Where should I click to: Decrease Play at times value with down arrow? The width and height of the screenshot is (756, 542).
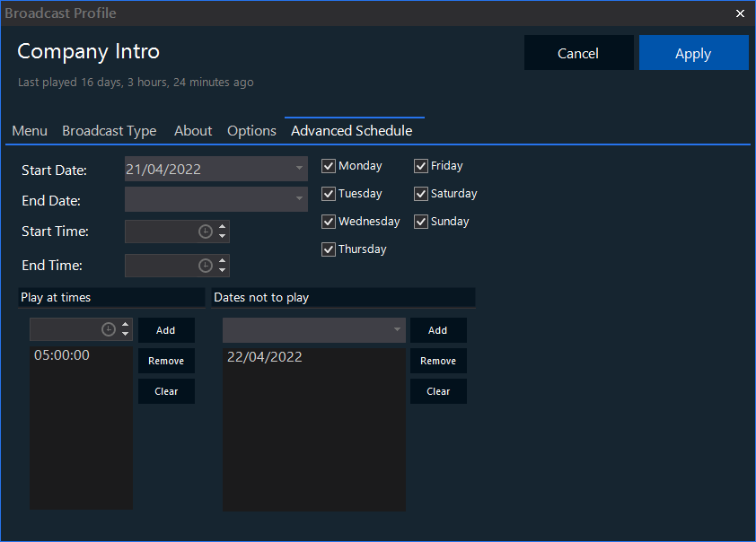tap(126, 334)
